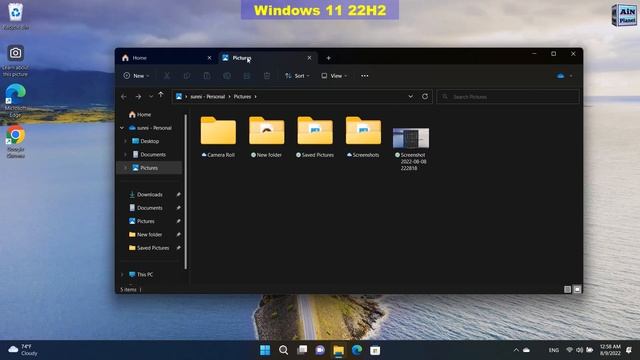The width and height of the screenshot is (640, 360).
Task: Open taskbar Search
Action: (283, 350)
